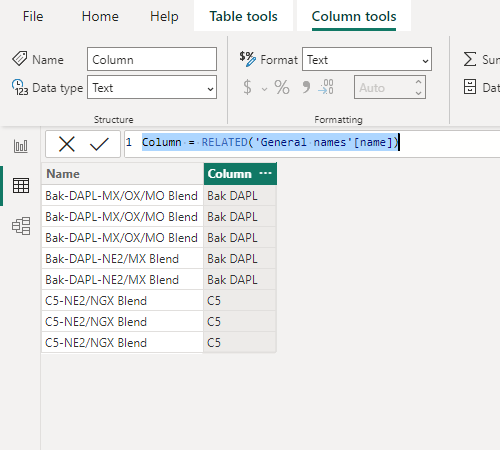Open the Help tab
This screenshot has height=450, width=500.
coord(164,16)
